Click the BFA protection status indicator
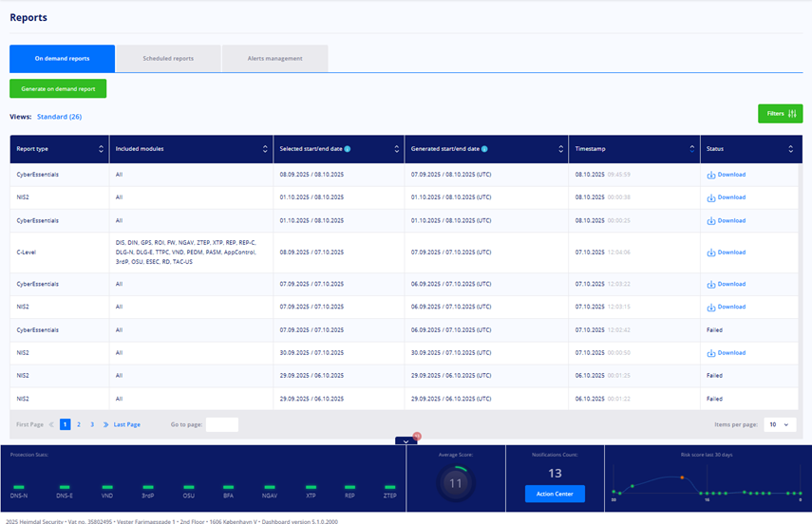This screenshot has width=812, height=524. click(x=228, y=487)
